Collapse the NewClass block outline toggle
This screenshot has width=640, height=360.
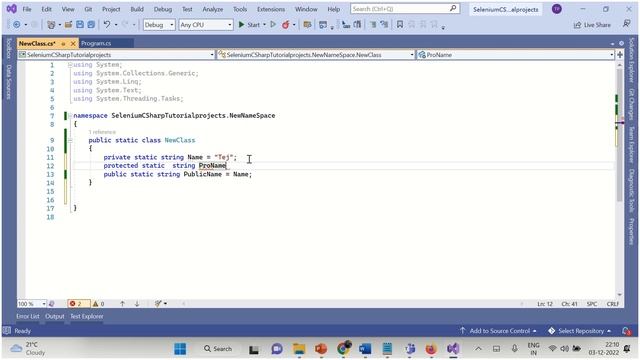point(70,140)
